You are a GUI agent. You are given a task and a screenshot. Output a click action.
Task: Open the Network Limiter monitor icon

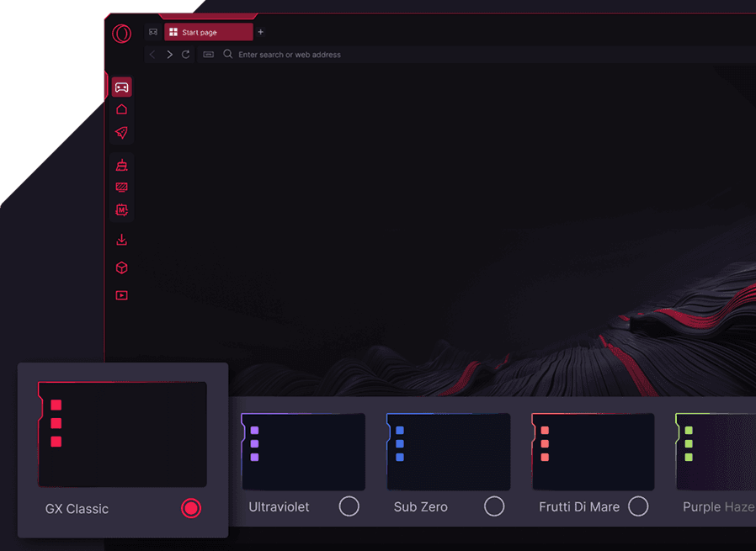tap(121, 188)
